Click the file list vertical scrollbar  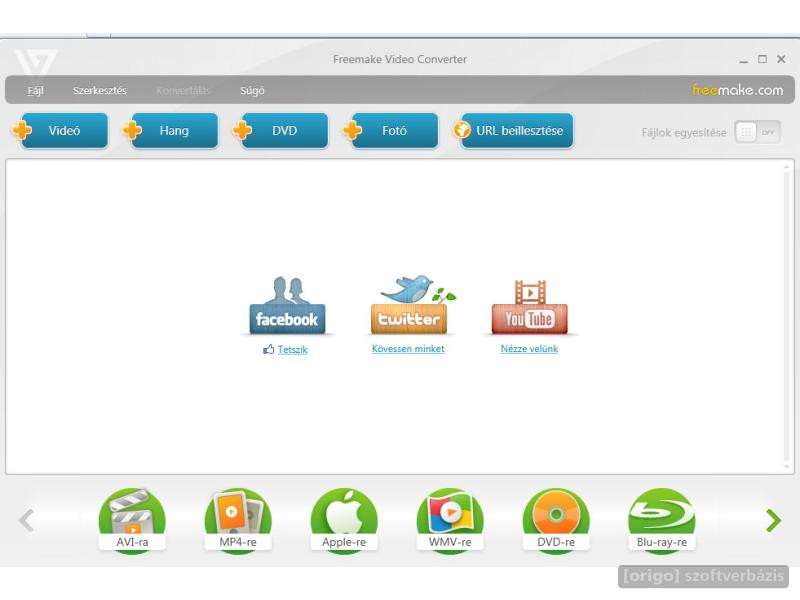787,316
